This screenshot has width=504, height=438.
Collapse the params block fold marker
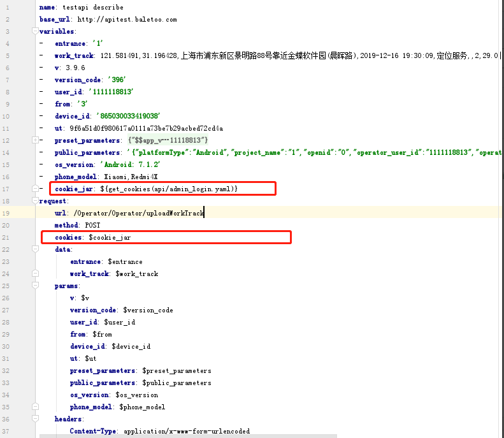[x=35, y=286]
